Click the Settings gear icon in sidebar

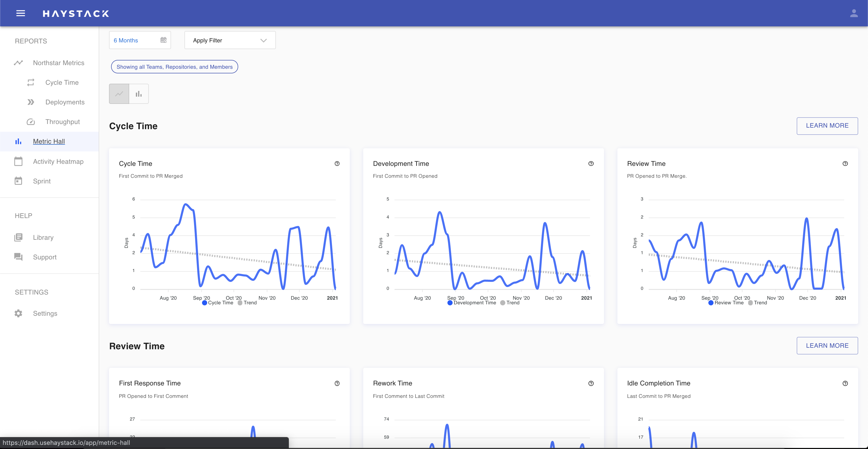[19, 313]
